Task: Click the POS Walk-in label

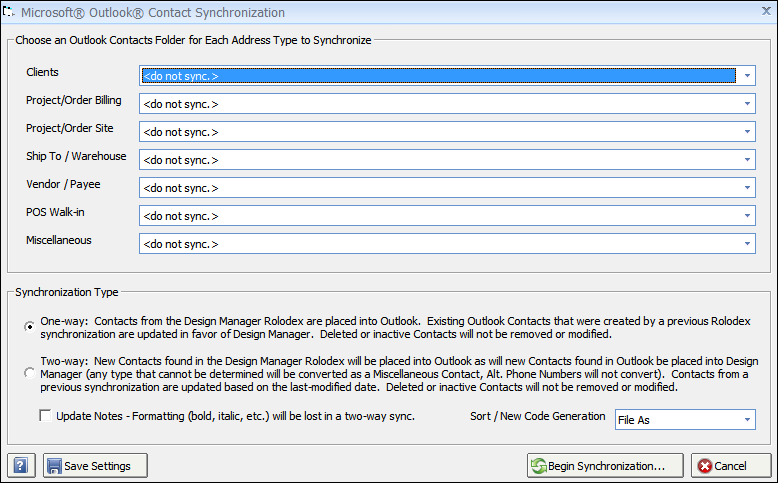Action: pos(55,212)
